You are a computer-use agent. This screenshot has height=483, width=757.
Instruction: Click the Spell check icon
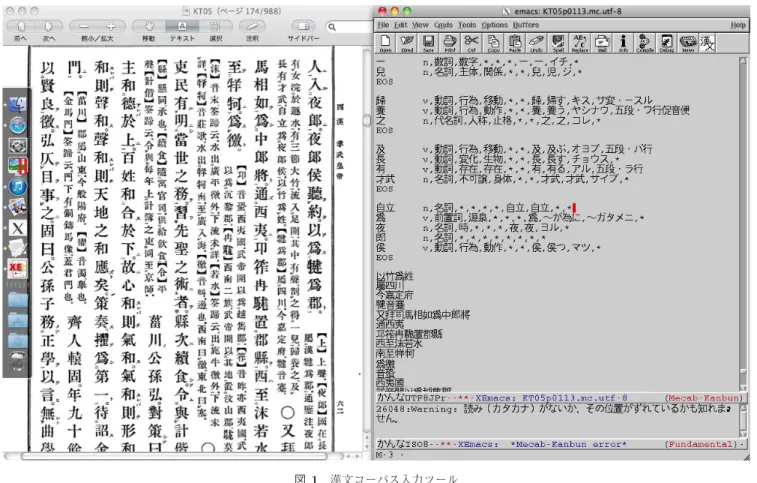pos(558,43)
